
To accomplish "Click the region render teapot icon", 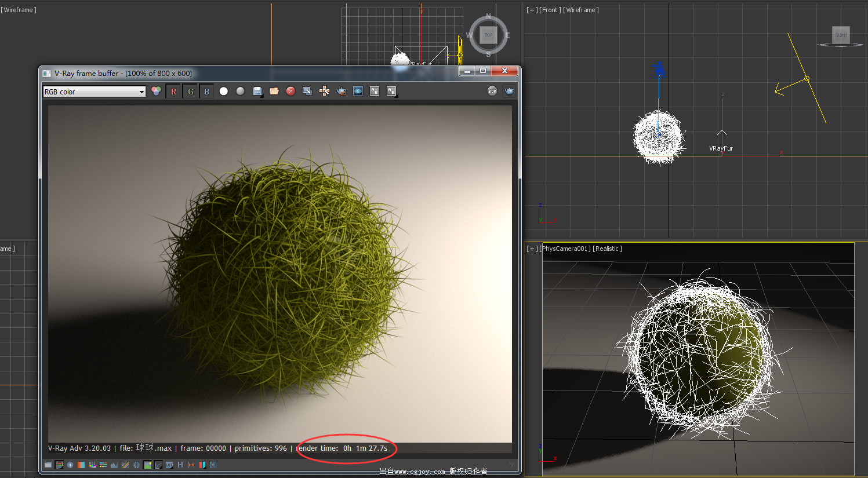I will [341, 91].
